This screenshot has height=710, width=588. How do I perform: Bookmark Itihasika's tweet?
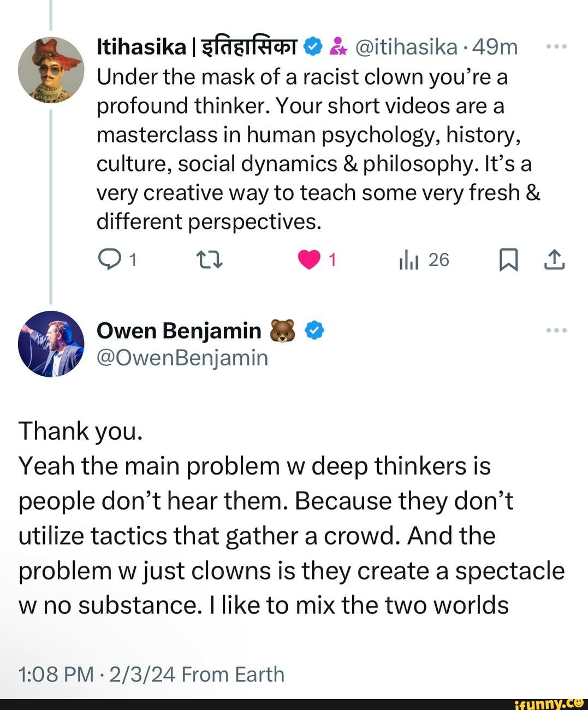pos(508,259)
